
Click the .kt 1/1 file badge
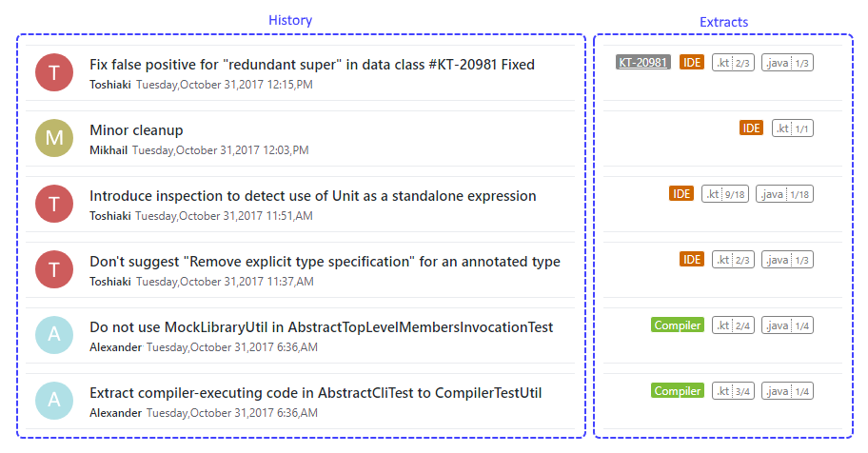coord(792,128)
